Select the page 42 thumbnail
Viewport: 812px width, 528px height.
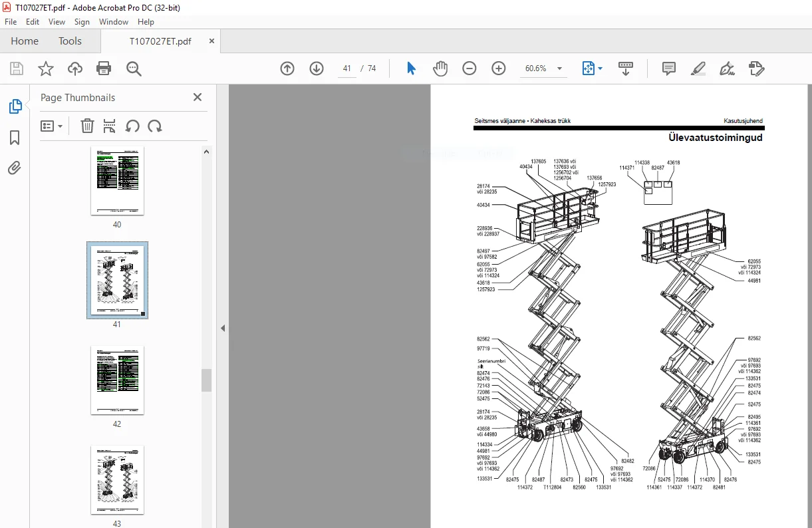click(x=117, y=380)
